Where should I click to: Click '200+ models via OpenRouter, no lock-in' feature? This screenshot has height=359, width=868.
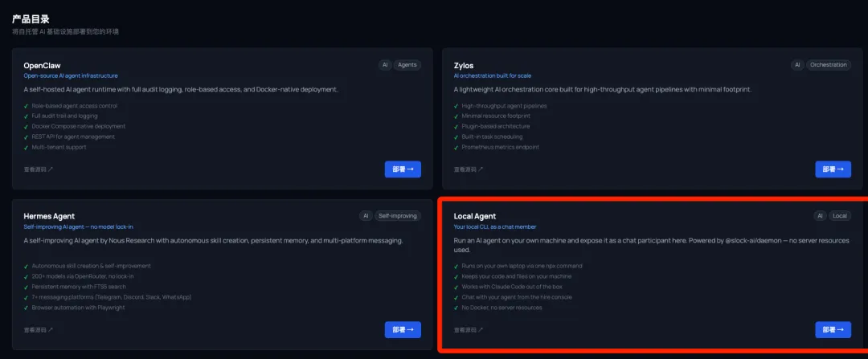83,276
